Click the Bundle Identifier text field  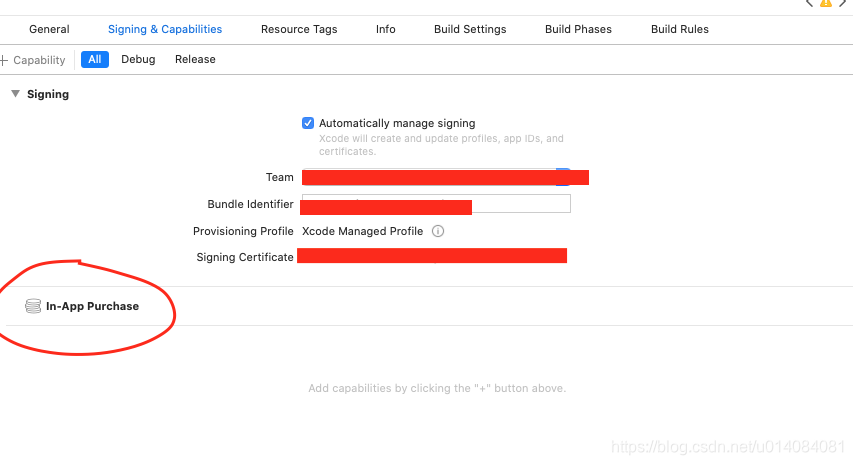[x=520, y=204]
